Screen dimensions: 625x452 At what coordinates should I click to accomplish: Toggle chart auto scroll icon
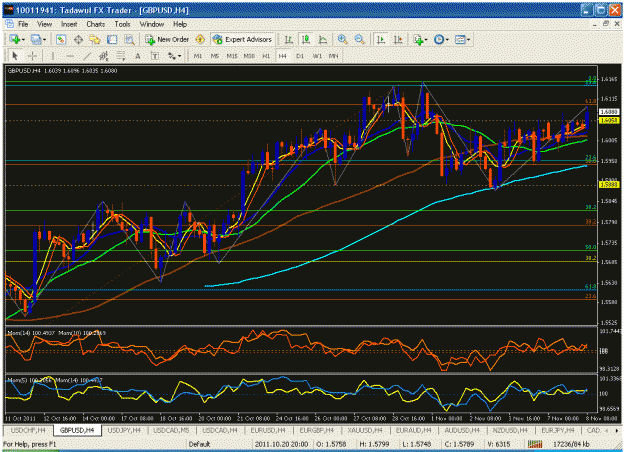(x=381, y=39)
